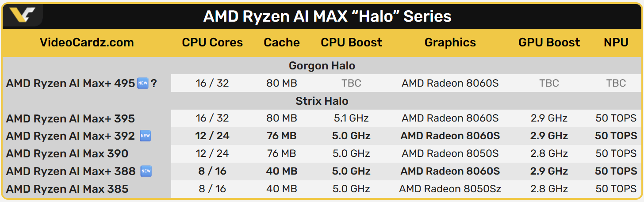
Task: Click the Gorgon Halo section row
Action: (x=322, y=66)
